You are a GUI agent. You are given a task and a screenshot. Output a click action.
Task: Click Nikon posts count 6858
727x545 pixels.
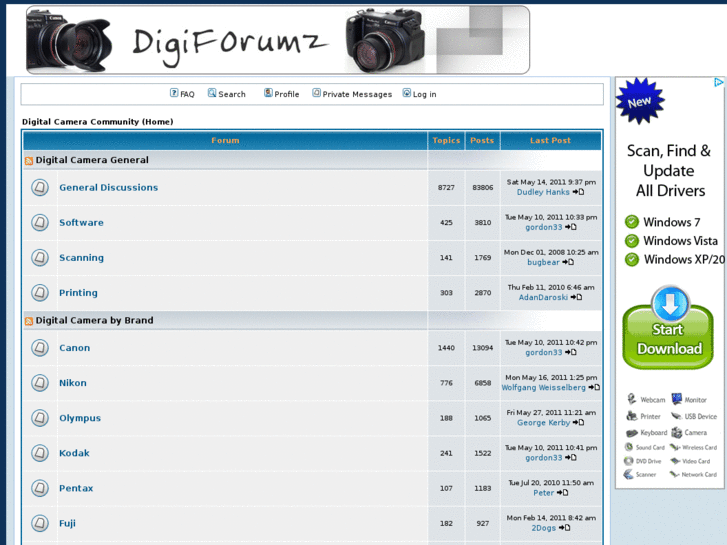tap(483, 383)
